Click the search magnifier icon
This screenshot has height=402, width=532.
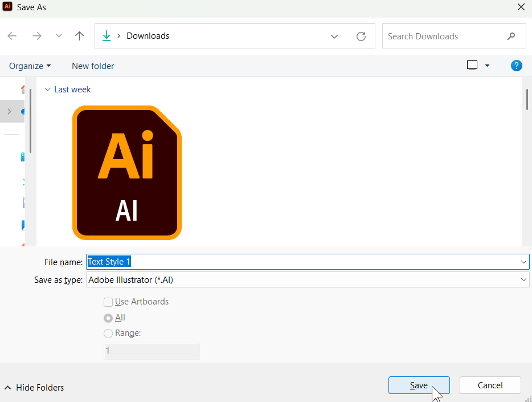click(x=511, y=36)
